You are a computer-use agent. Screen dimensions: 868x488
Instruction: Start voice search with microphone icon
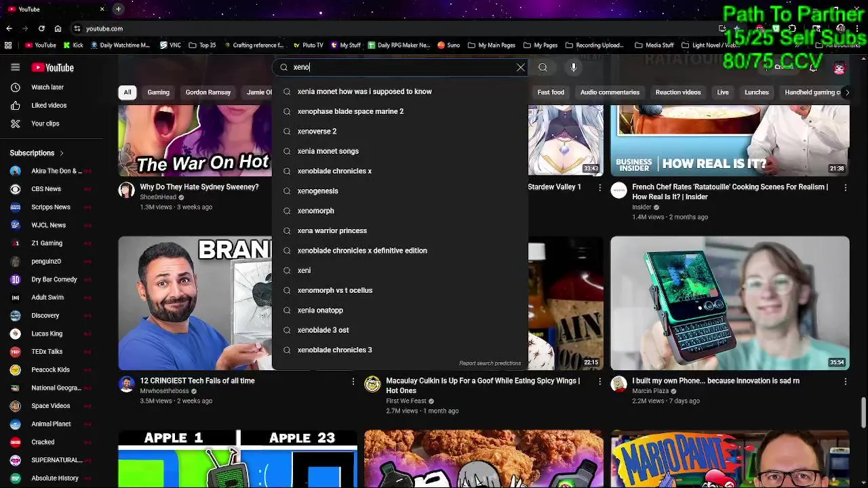[574, 67]
